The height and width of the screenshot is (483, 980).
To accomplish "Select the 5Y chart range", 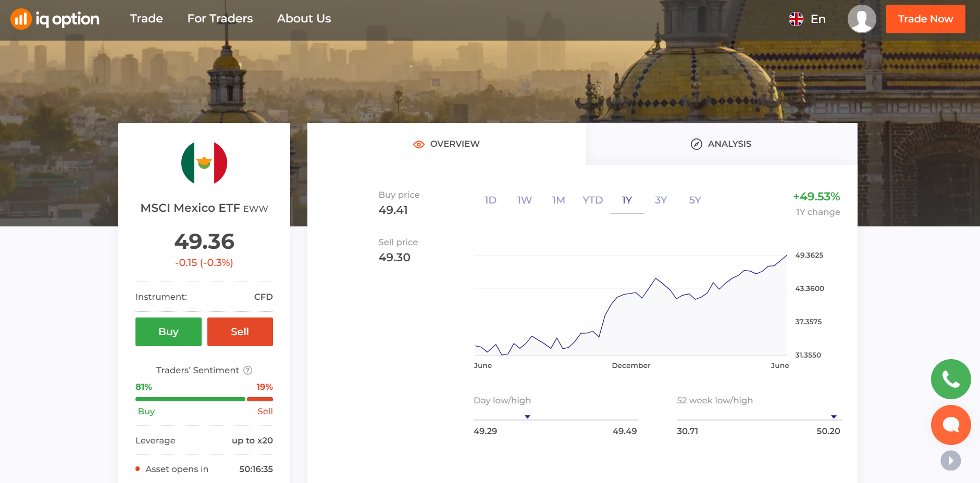I will tap(695, 200).
